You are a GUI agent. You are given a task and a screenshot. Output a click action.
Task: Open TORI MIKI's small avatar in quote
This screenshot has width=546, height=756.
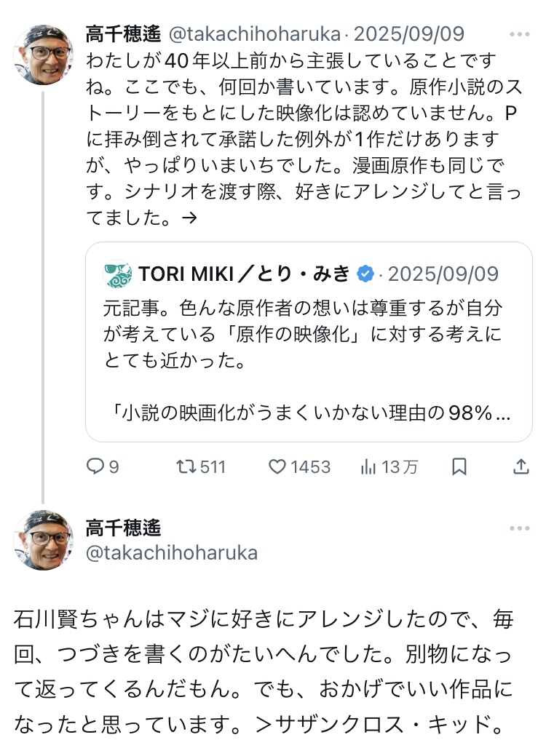118,274
